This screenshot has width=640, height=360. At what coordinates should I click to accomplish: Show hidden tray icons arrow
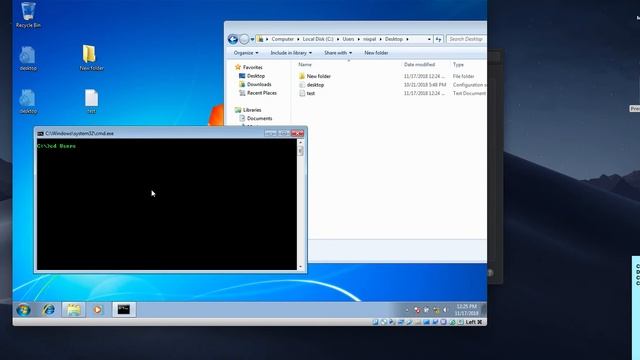click(x=407, y=310)
